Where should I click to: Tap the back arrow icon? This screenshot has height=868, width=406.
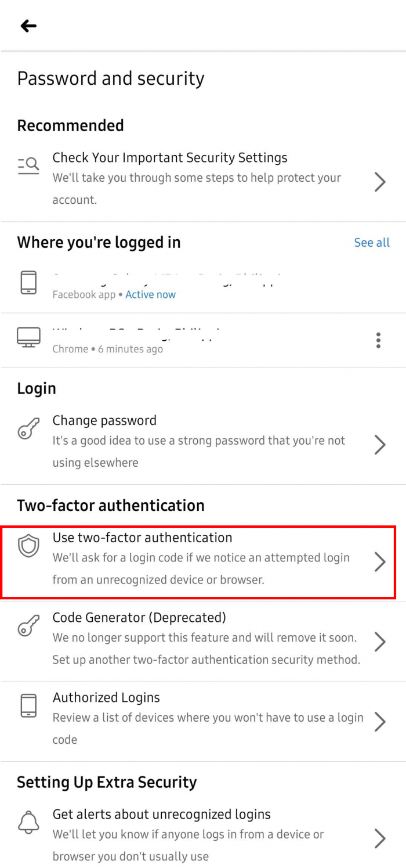tap(28, 26)
